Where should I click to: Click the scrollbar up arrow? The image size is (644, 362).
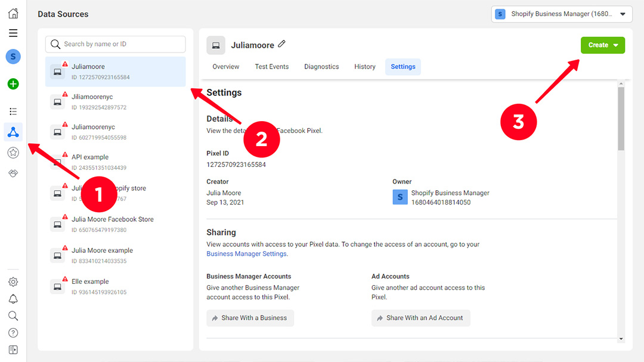click(621, 84)
